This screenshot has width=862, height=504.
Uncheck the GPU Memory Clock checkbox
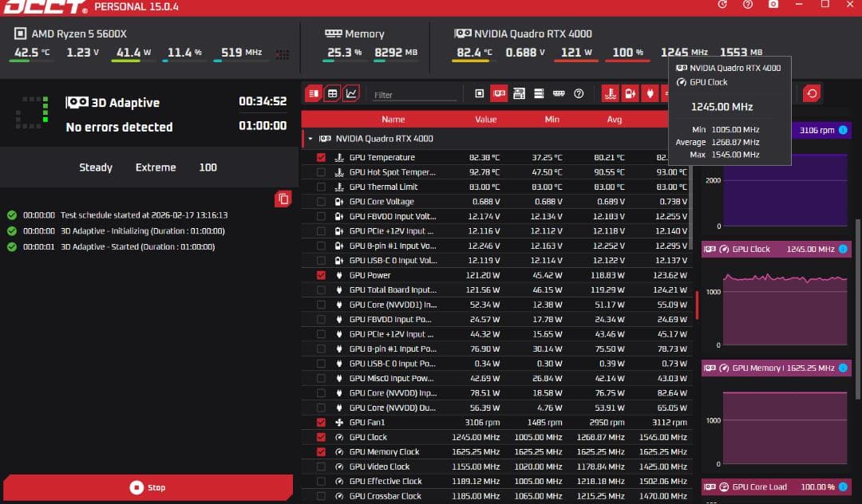pos(321,452)
